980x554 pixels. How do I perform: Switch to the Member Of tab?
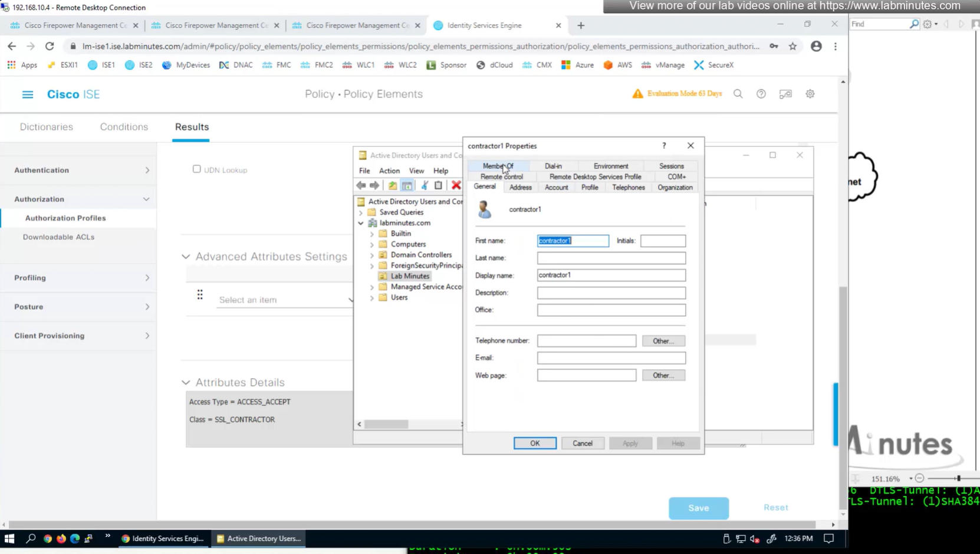(498, 166)
